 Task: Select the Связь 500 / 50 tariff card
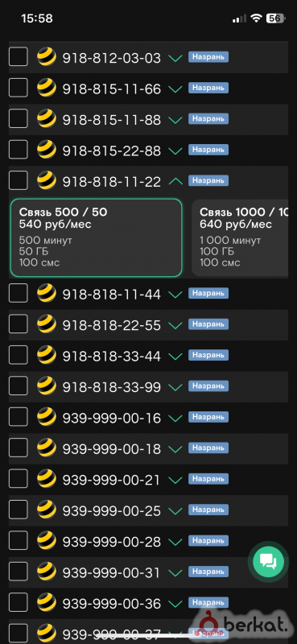tap(96, 237)
